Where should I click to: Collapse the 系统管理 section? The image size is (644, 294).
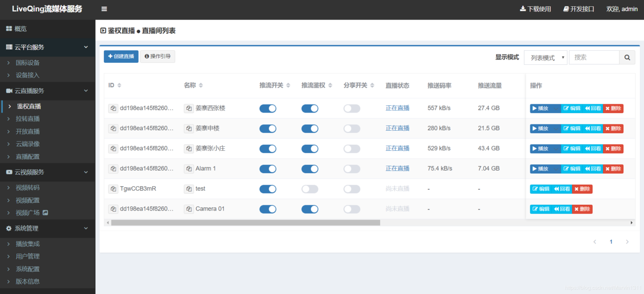[x=48, y=228]
